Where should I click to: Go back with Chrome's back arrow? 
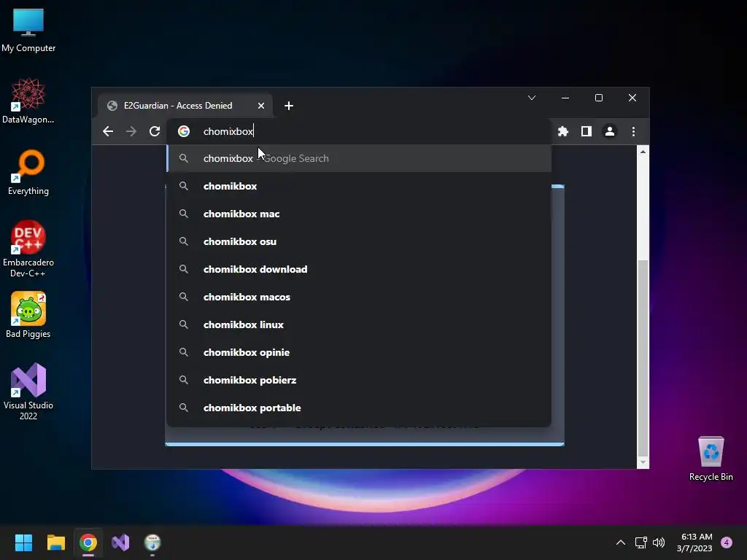pyautogui.click(x=108, y=131)
